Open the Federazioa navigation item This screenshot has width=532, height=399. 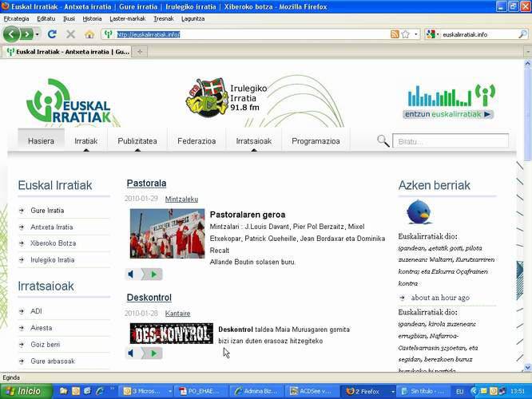pyautogui.click(x=197, y=141)
